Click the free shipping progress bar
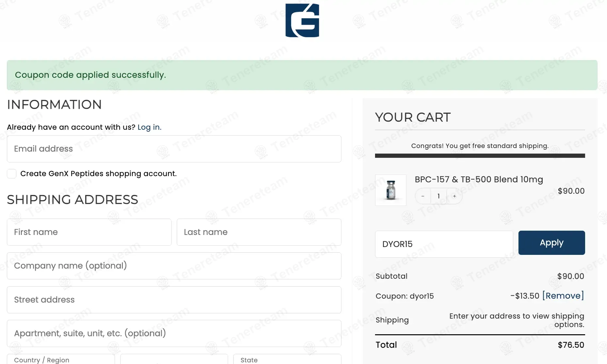 click(480, 156)
